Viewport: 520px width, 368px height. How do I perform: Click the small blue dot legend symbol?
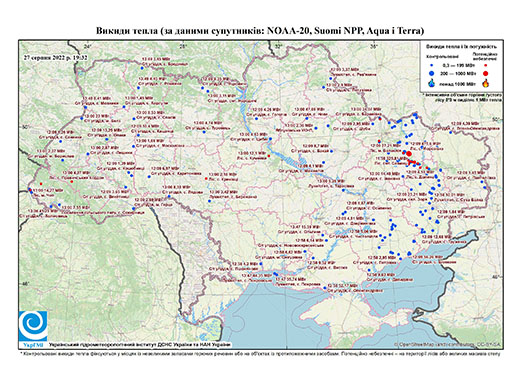point(432,66)
